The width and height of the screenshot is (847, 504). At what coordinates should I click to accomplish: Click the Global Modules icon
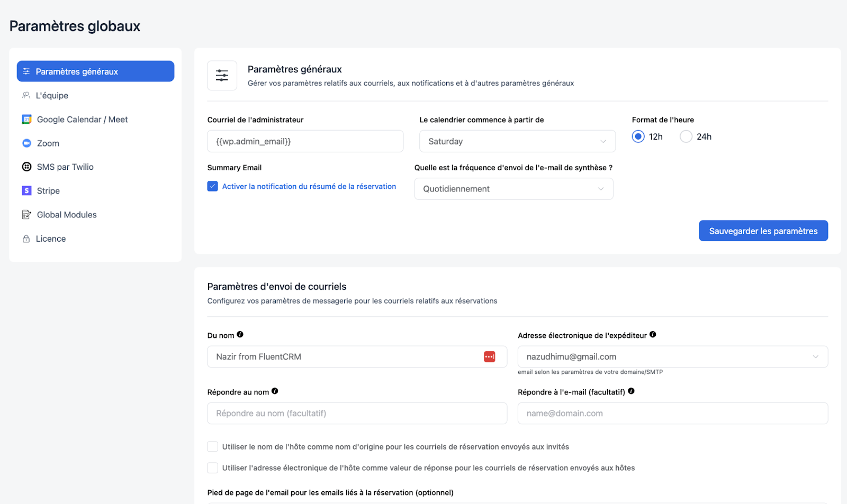tap(26, 215)
